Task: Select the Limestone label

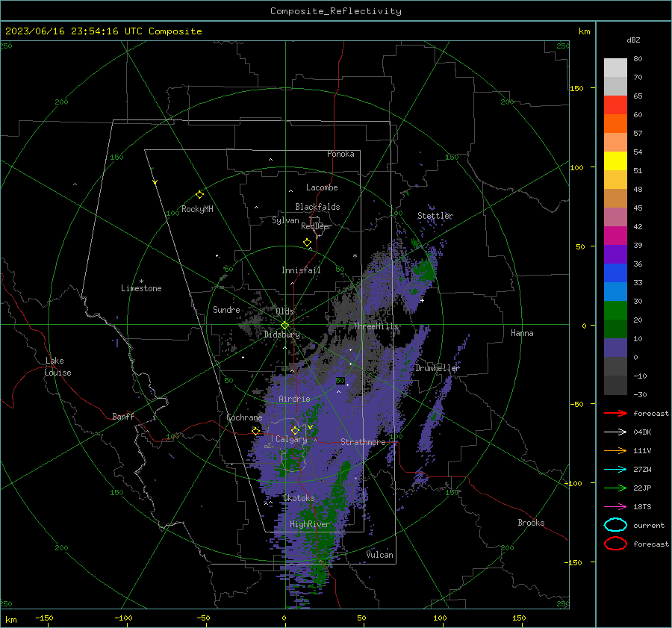Action: click(x=141, y=288)
